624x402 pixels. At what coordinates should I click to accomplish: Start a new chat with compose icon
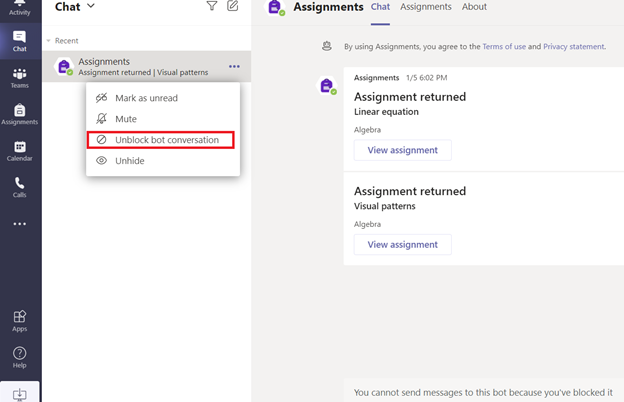click(232, 6)
